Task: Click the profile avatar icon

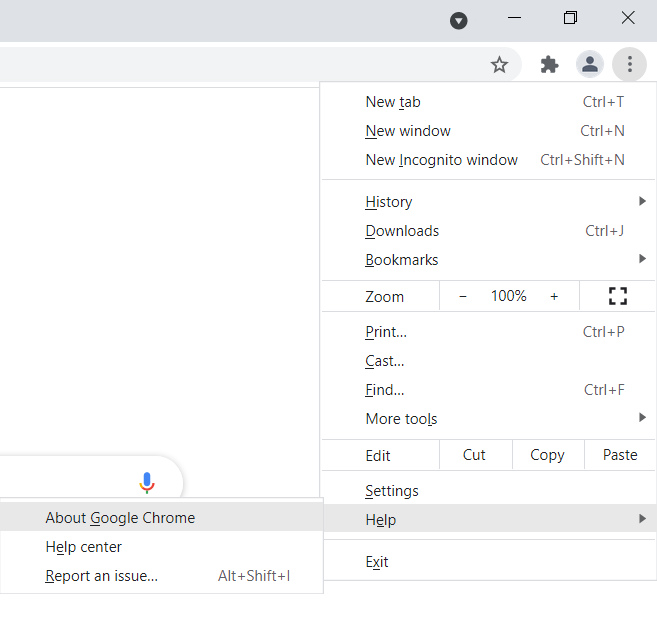Action: (590, 65)
